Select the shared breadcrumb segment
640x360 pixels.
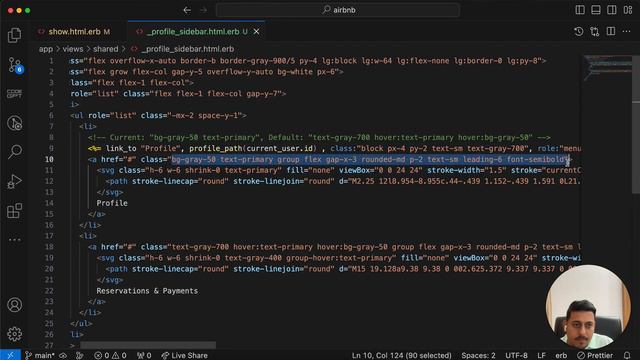pos(105,49)
